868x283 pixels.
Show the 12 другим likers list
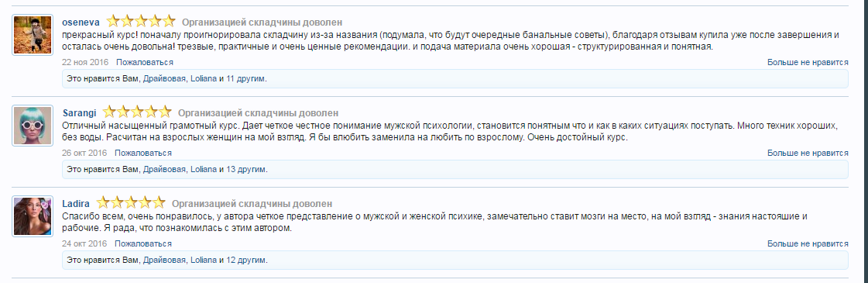coord(245,261)
